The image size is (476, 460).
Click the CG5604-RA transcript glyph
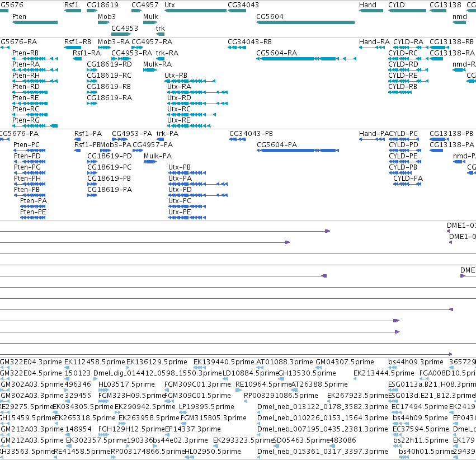(x=306, y=59)
